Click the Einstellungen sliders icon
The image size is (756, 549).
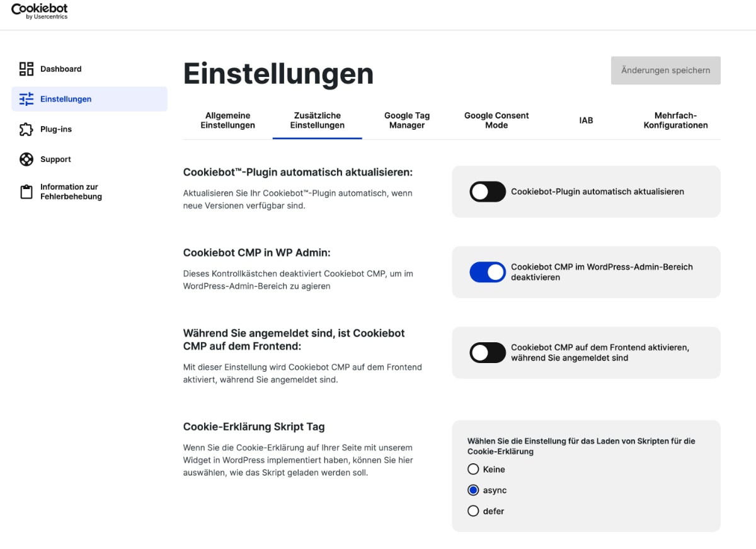(26, 99)
